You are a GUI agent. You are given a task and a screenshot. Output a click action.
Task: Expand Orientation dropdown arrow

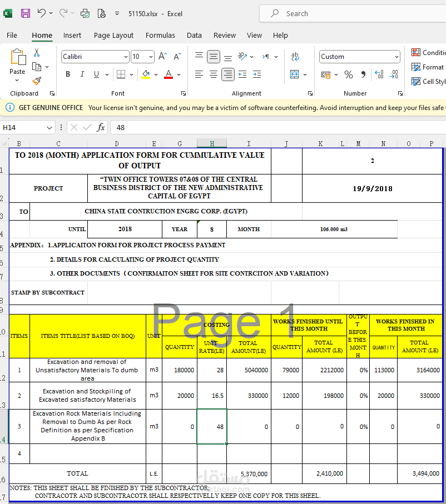pos(251,57)
